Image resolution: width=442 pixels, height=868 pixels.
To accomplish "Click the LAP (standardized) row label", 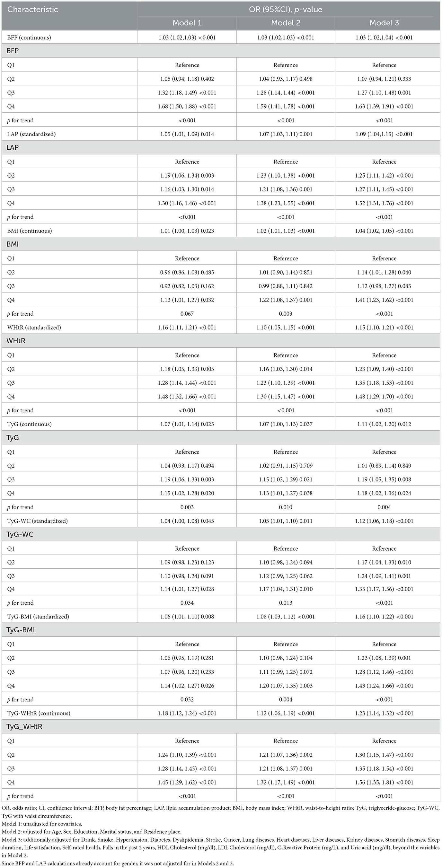I will click(31, 134).
